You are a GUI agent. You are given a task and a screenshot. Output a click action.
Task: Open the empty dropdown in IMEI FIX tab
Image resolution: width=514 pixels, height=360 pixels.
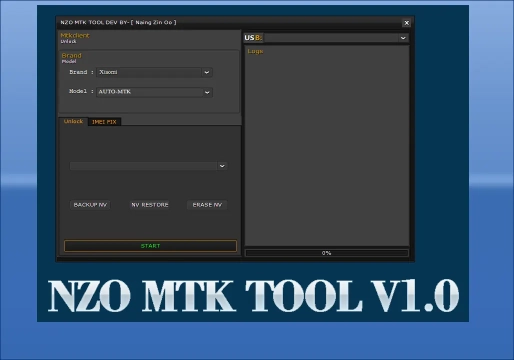pos(149,166)
